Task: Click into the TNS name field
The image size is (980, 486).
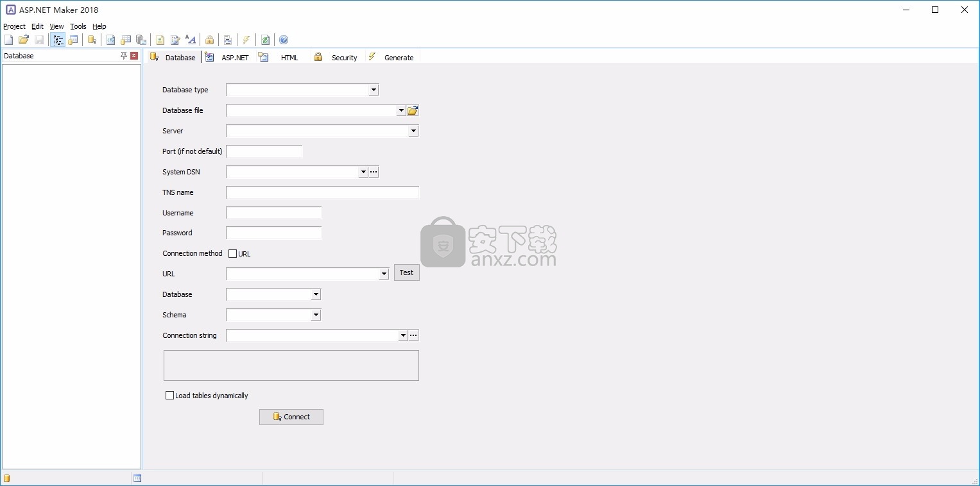Action: pos(323,192)
